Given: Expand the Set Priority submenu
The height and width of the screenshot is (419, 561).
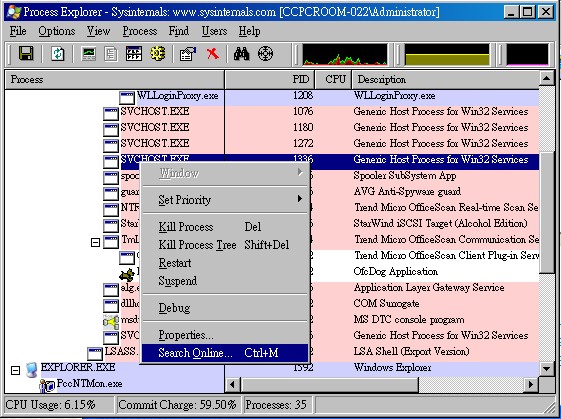Looking at the screenshot, I should 225,199.
